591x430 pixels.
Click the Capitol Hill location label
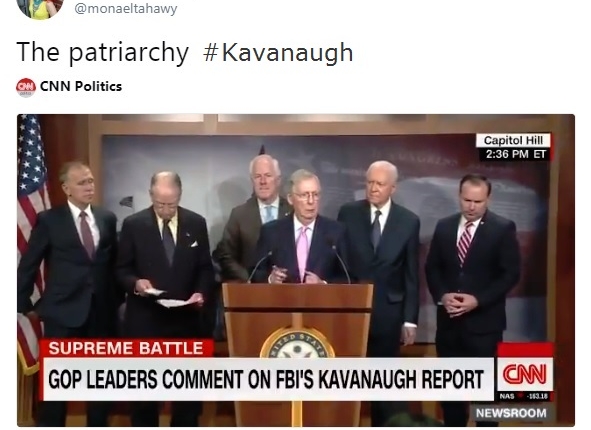(513, 140)
